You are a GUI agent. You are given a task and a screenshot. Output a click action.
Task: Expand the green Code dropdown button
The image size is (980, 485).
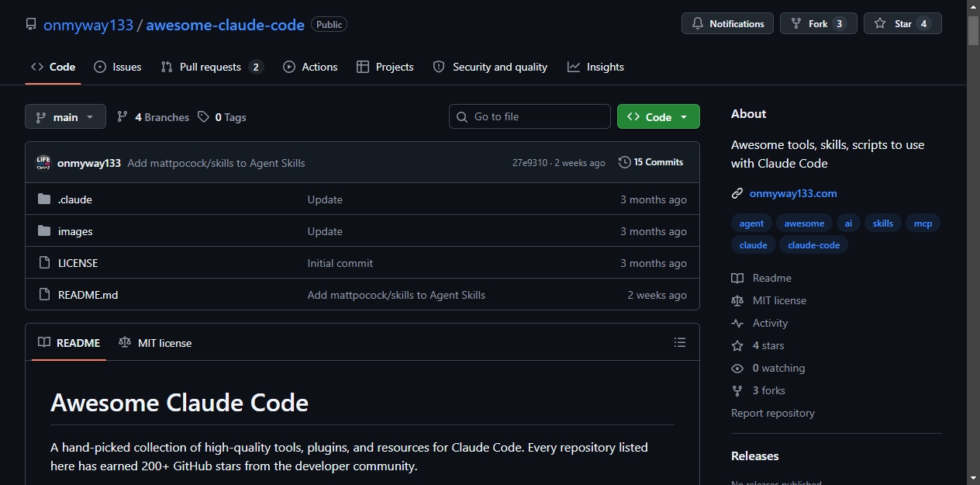click(658, 116)
